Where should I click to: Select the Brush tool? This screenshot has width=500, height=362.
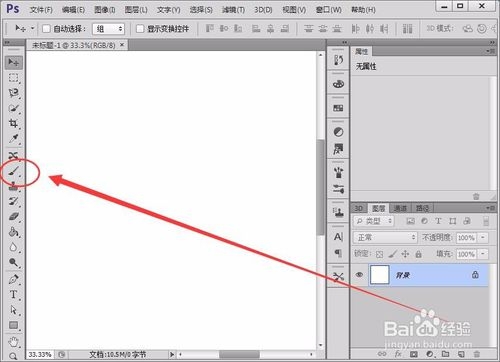point(14,171)
